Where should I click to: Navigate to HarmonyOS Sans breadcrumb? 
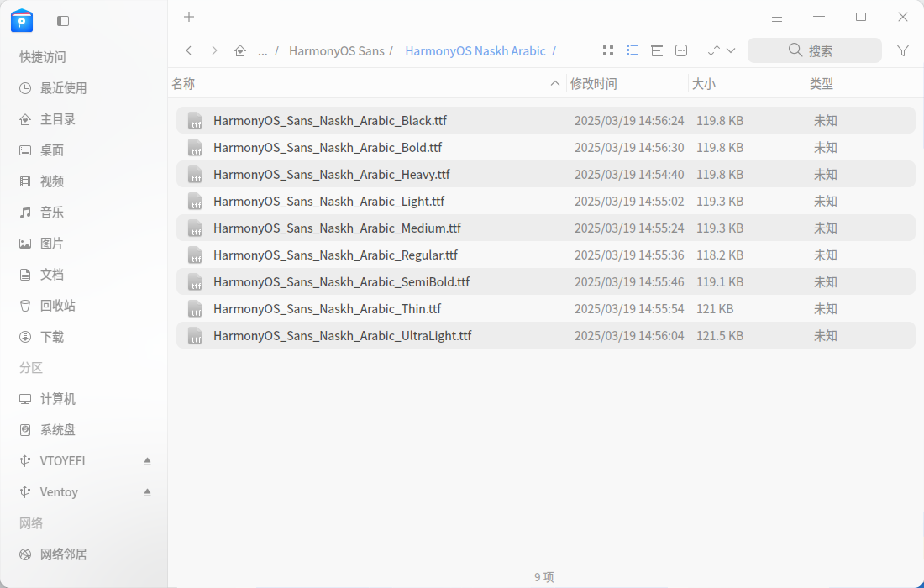[x=337, y=51]
